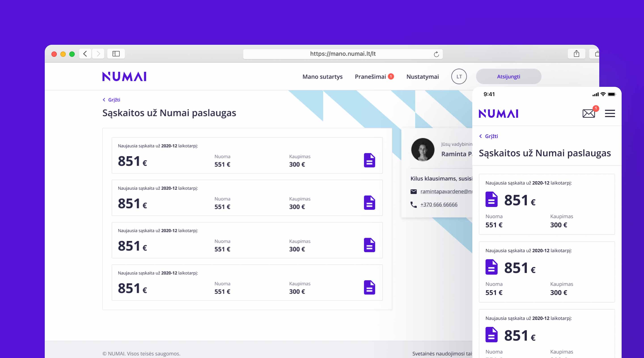Open Pranešimai with the red notification badge

[x=371, y=77]
